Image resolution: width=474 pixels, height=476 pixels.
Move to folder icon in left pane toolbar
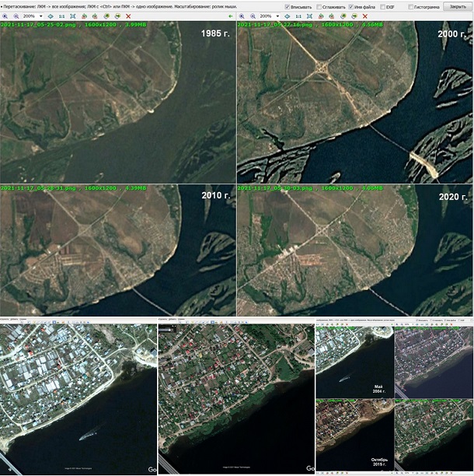click(117, 16)
